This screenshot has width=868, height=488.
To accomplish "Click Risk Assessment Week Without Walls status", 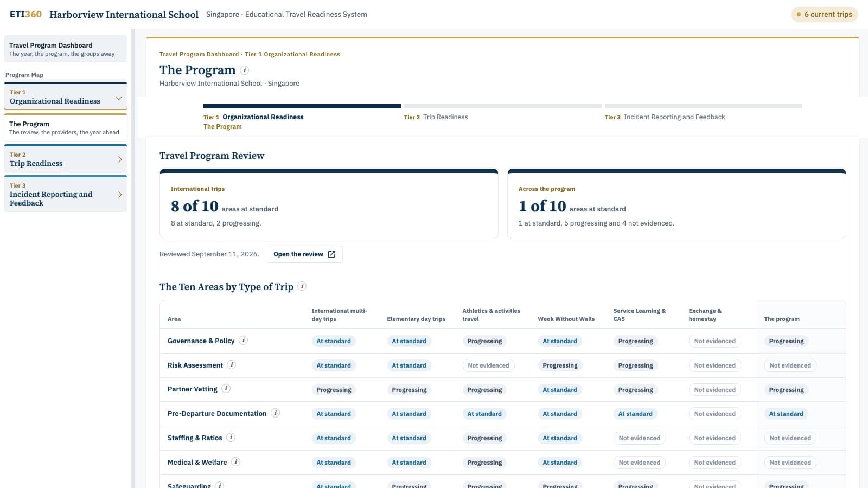I will (560, 365).
